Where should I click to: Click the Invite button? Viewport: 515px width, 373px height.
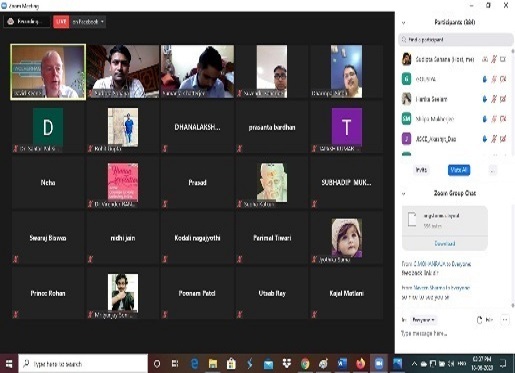point(421,170)
